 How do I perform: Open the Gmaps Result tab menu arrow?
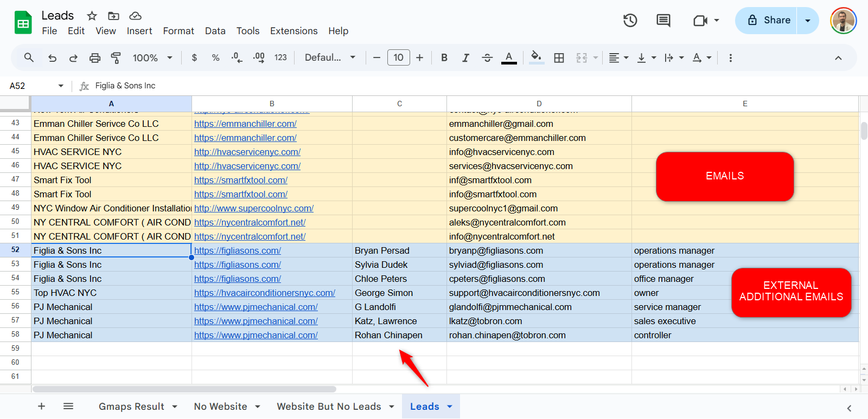click(x=175, y=407)
